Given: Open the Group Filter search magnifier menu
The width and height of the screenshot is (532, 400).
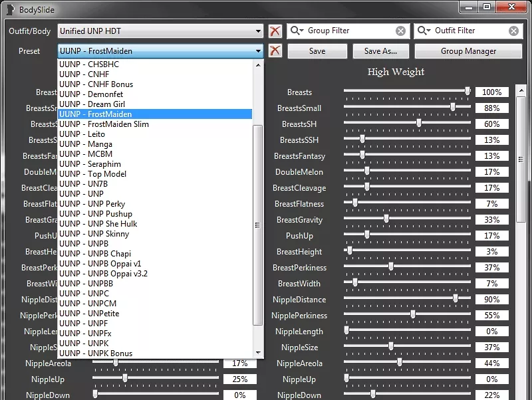Looking at the screenshot, I should coord(297,31).
